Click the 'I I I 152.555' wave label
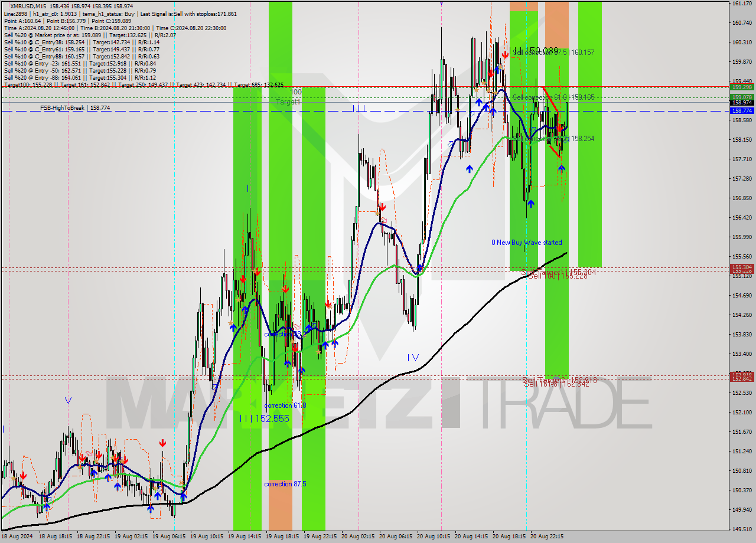 tap(264, 418)
